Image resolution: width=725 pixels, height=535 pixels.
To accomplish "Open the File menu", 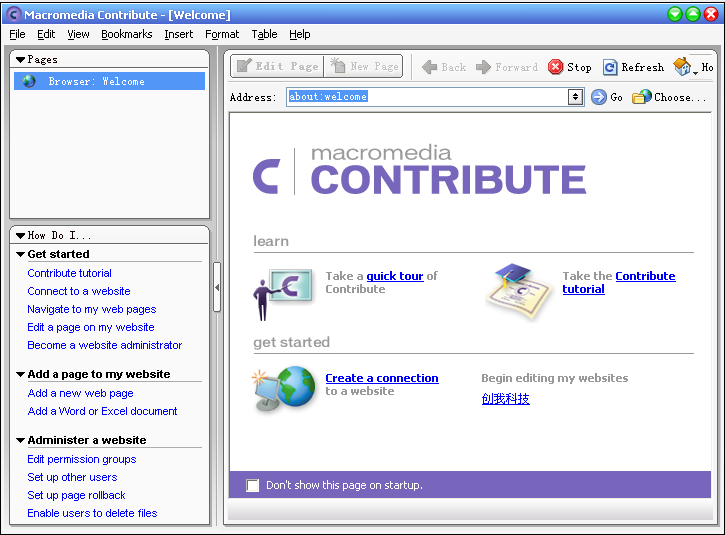I will pos(17,34).
